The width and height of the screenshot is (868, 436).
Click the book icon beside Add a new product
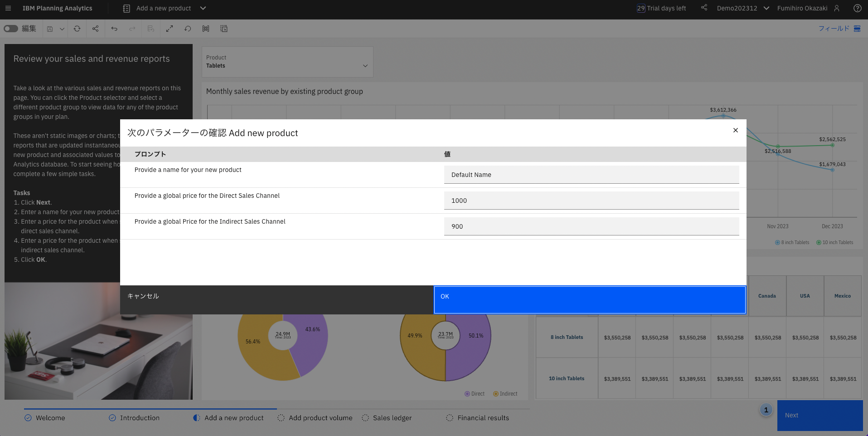(x=126, y=8)
